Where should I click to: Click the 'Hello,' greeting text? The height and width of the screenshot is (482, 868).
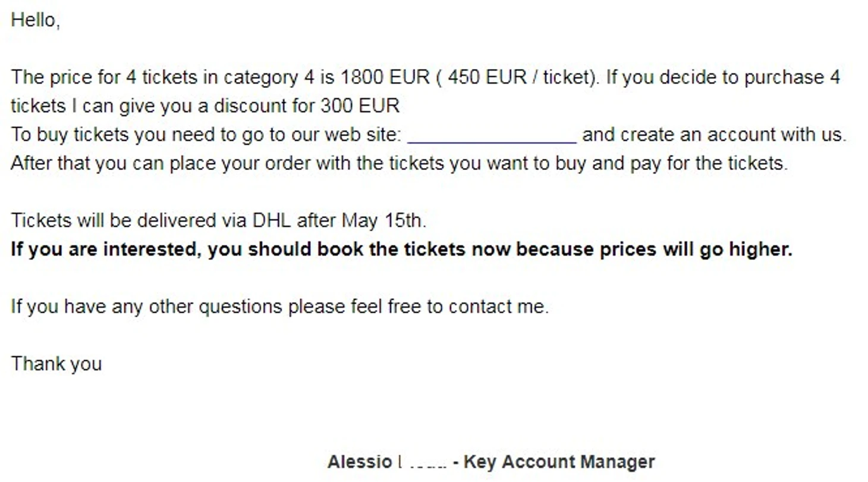(x=36, y=20)
